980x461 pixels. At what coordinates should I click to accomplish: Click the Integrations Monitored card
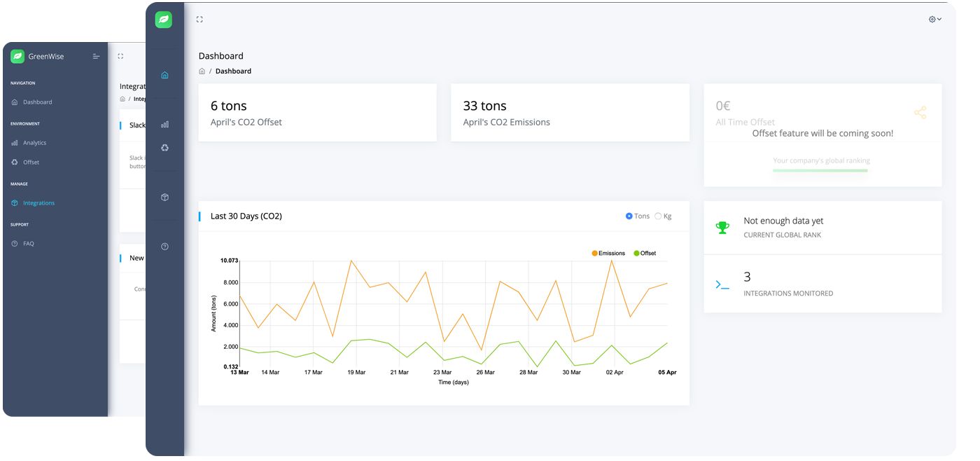[x=822, y=284]
